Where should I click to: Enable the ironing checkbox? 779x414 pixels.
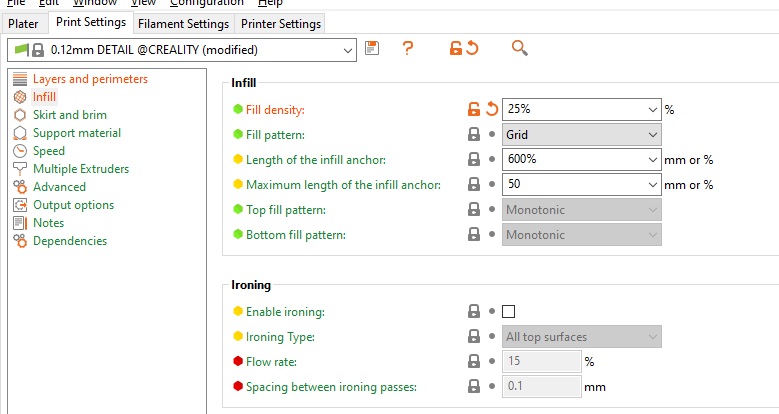508,311
